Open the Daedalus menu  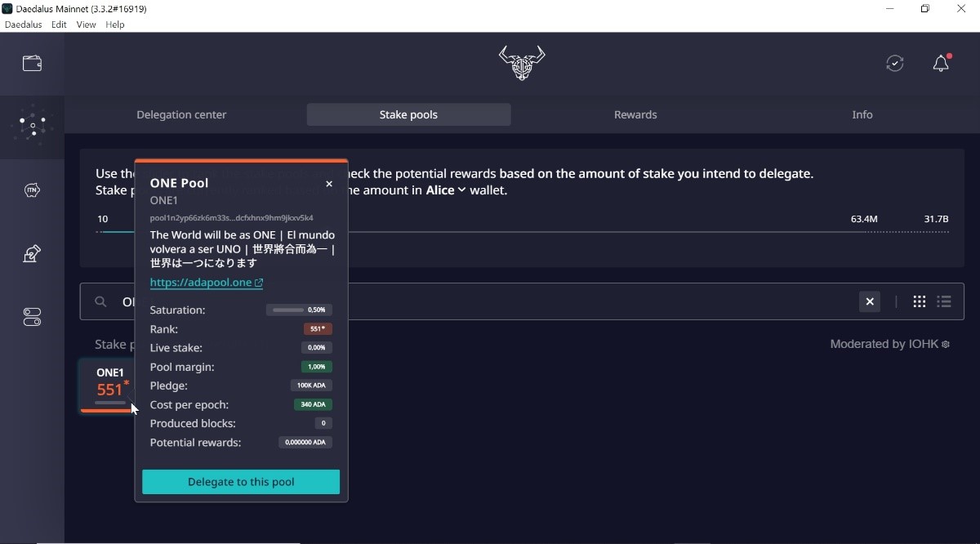click(23, 25)
